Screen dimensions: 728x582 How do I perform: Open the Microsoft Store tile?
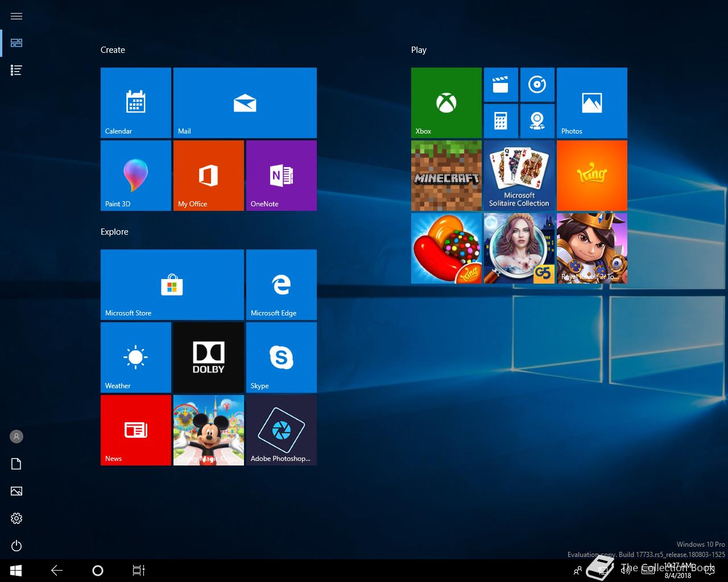pyautogui.click(x=172, y=285)
